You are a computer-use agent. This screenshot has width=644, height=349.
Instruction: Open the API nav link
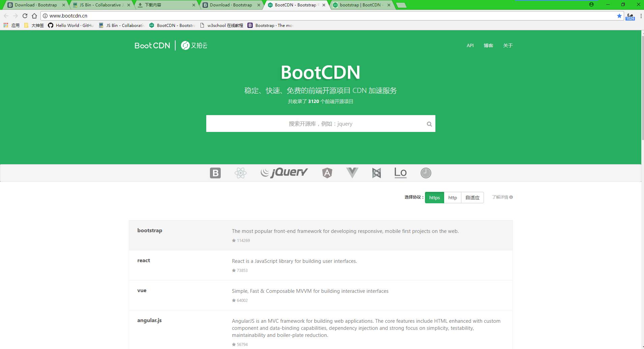pos(470,45)
